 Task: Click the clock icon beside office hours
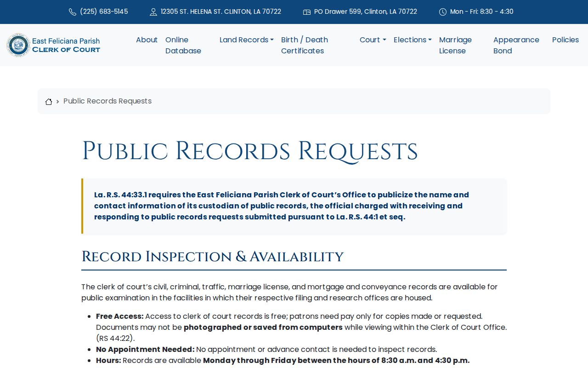pos(443,12)
